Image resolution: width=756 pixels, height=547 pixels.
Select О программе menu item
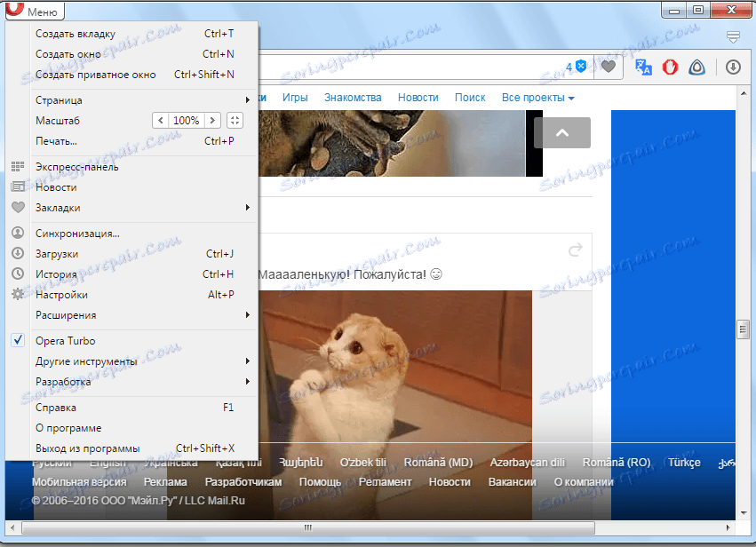143,428
